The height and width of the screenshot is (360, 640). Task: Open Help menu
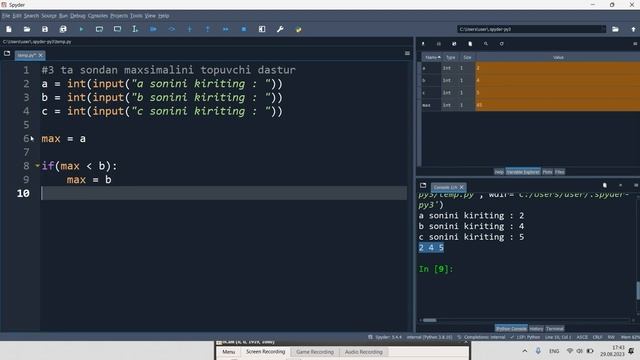[164, 16]
